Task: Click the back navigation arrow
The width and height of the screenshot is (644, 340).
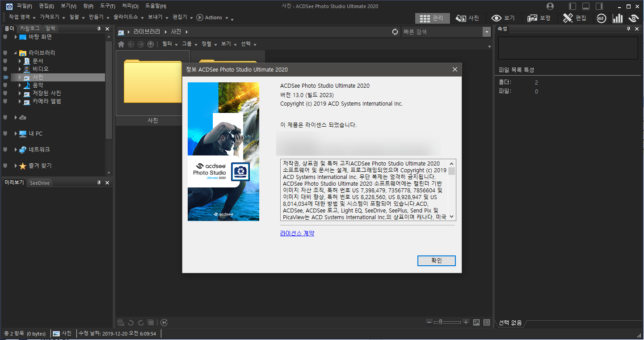Action: (131, 44)
